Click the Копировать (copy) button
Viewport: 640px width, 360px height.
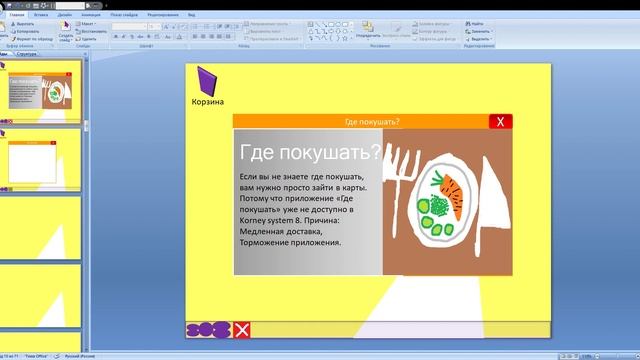[x=25, y=31]
